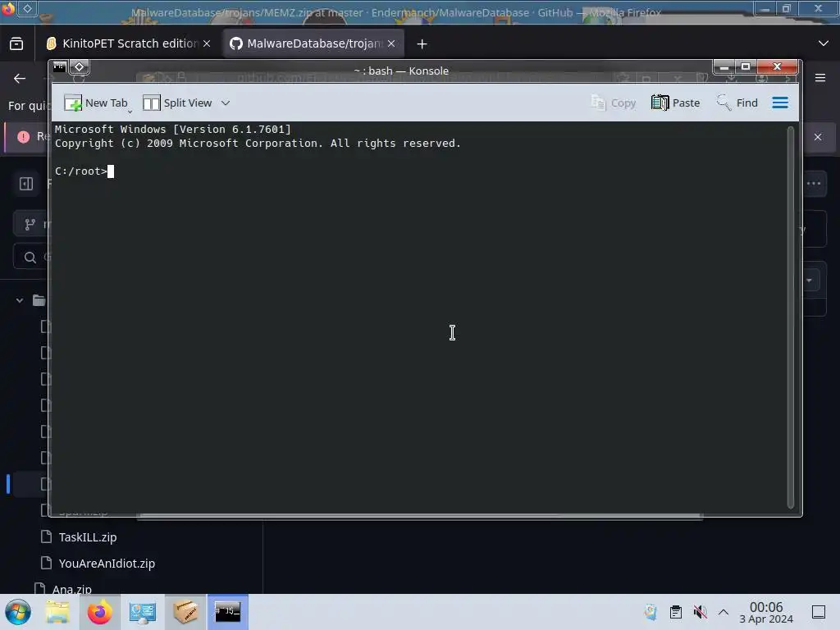Viewport: 840px width, 630px height.
Task: Dismiss the Firefox notification bar
Action: click(818, 137)
